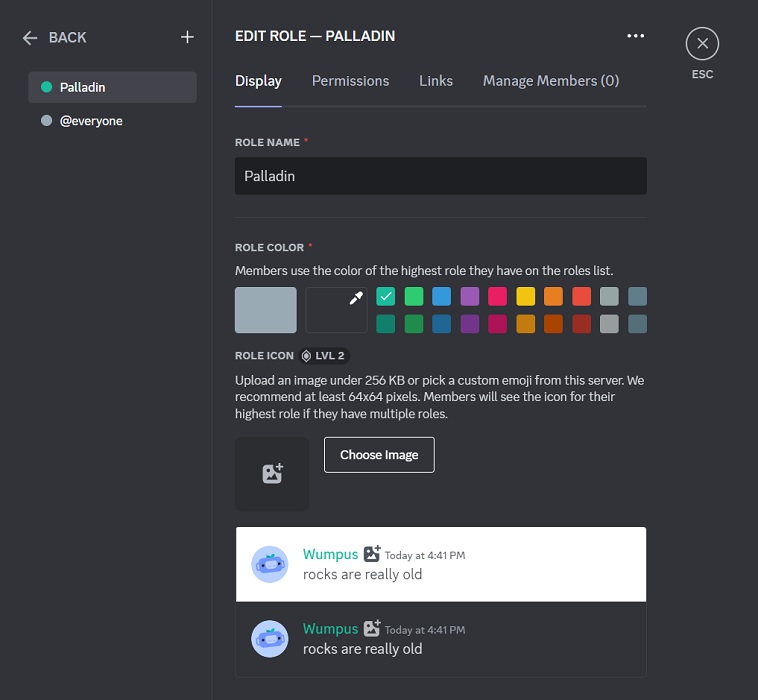Viewport: 758px width, 700px height.
Task: Click the BACK label
Action: point(67,37)
